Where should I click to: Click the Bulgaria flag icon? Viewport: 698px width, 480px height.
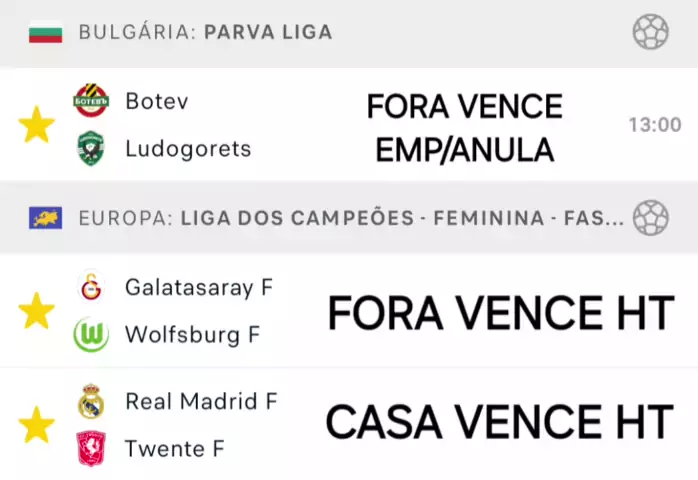coord(46,33)
